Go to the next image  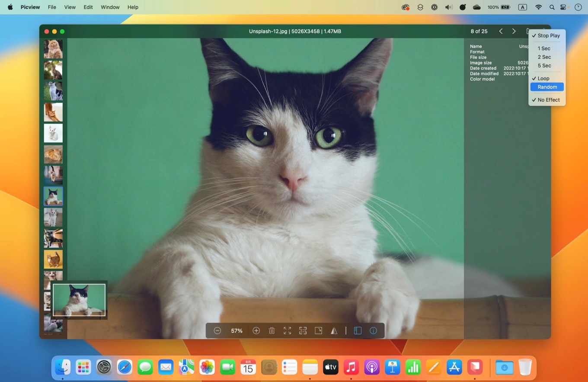pos(514,31)
